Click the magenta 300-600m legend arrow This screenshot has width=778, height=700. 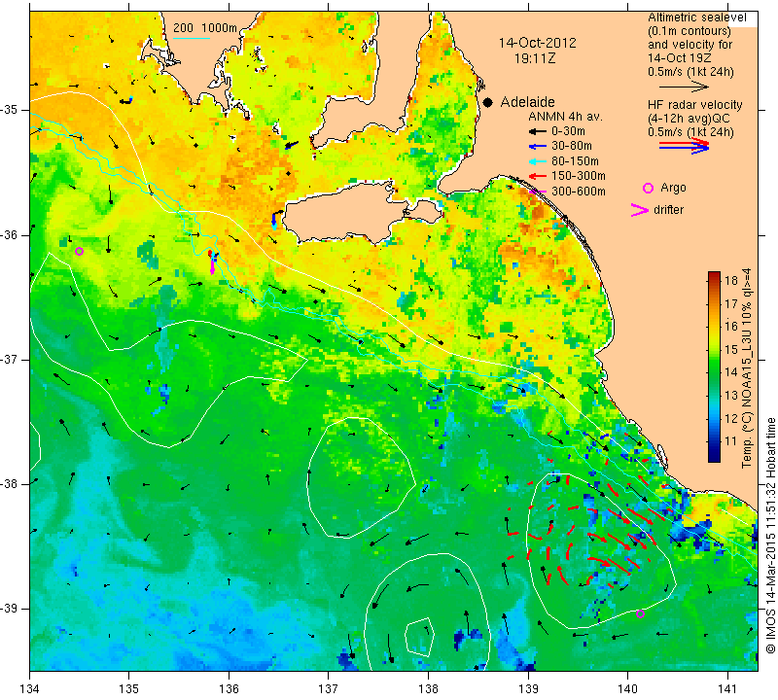point(537,192)
